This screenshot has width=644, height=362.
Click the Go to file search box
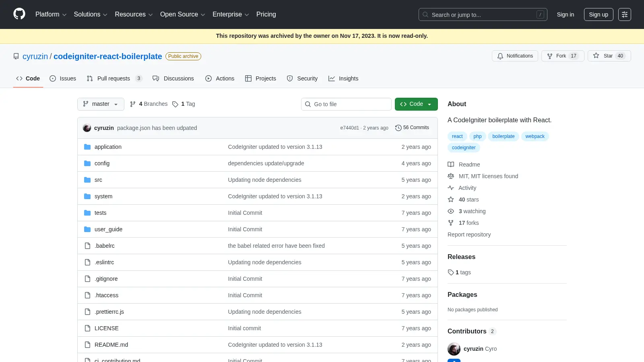(346, 104)
